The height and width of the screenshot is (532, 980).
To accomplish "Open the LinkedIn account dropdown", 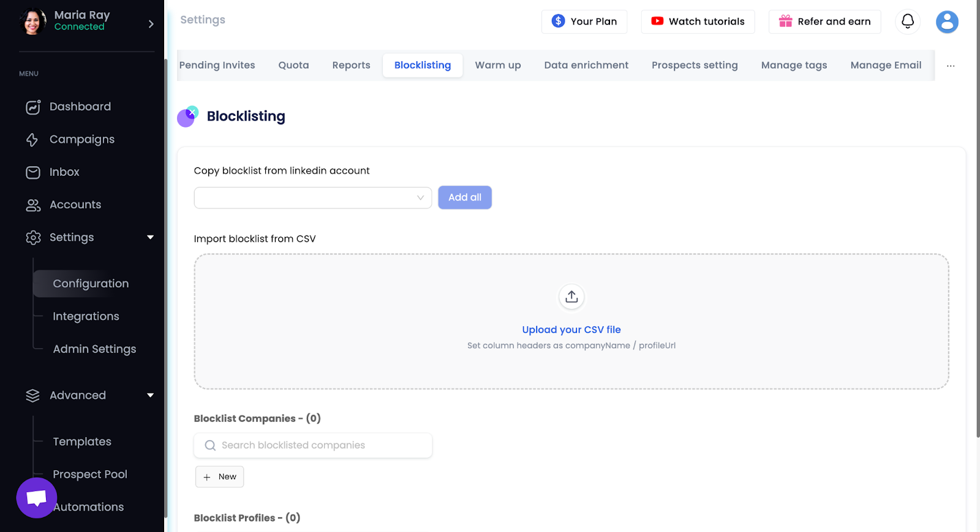I will point(312,198).
